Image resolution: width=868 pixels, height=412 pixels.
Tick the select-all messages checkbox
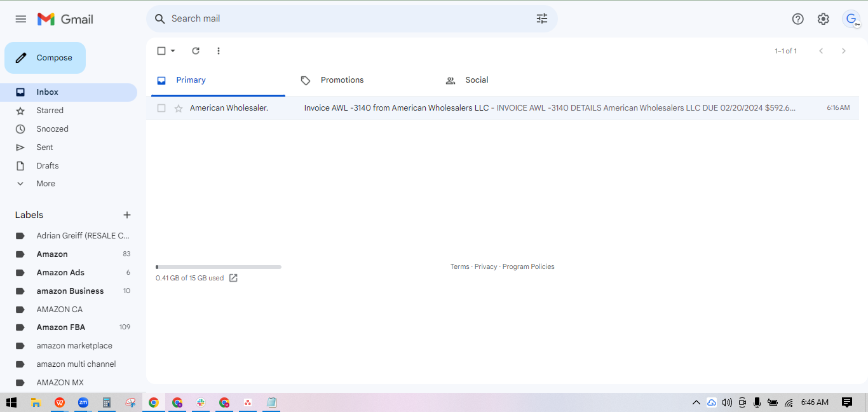pos(161,51)
